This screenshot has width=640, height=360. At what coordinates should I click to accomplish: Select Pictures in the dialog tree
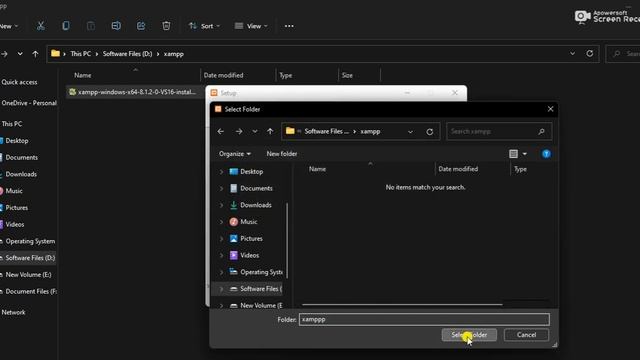coord(251,238)
